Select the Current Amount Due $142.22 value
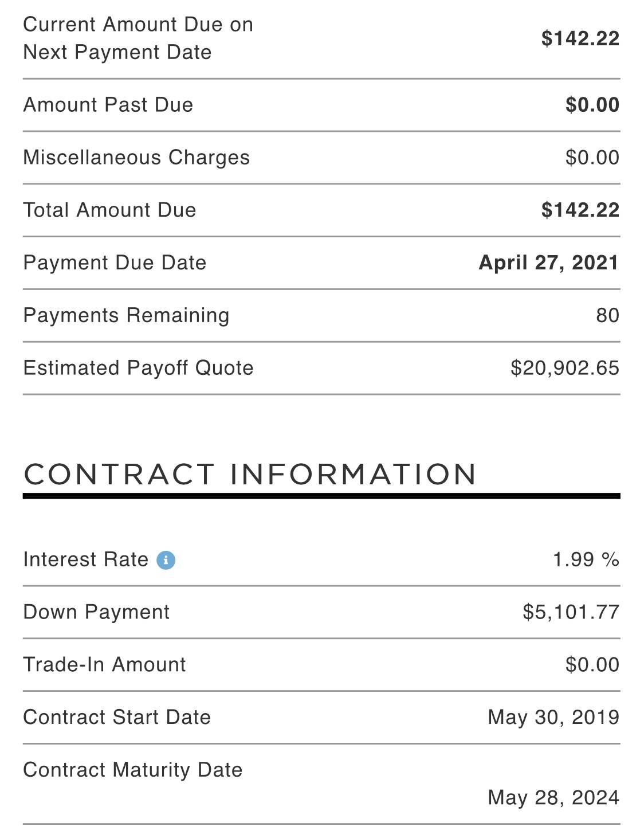This screenshot has width=644, height=830. [x=580, y=39]
